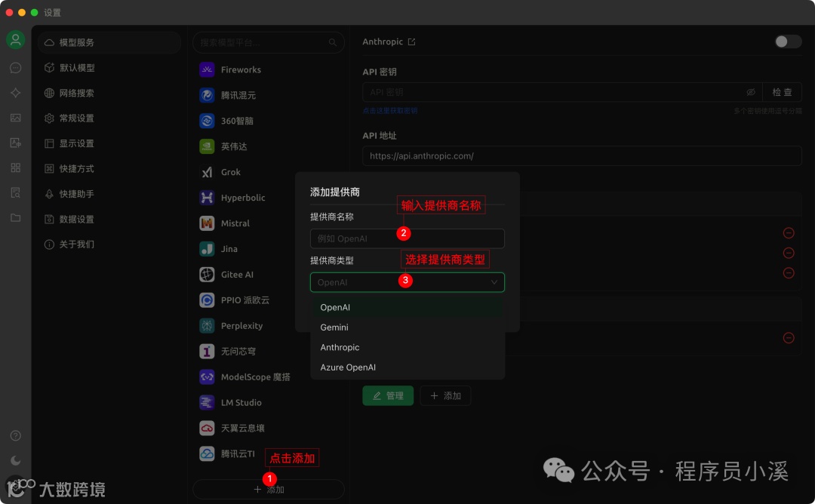Select Mistral provider icon
This screenshot has height=504, width=815.
[x=207, y=223]
